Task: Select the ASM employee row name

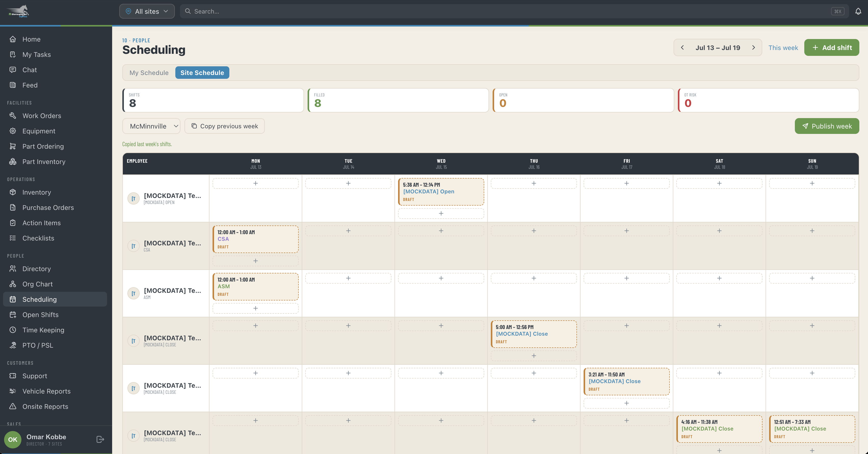Action: [x=172, y=291]
